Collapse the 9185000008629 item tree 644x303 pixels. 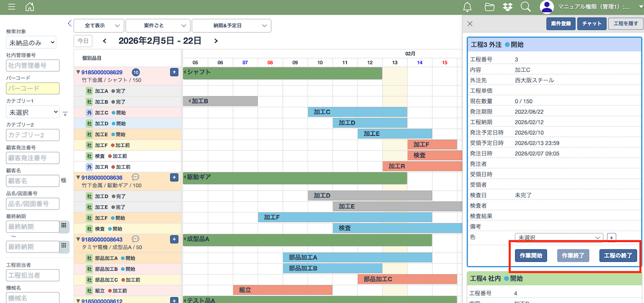[x=78, y=72]
